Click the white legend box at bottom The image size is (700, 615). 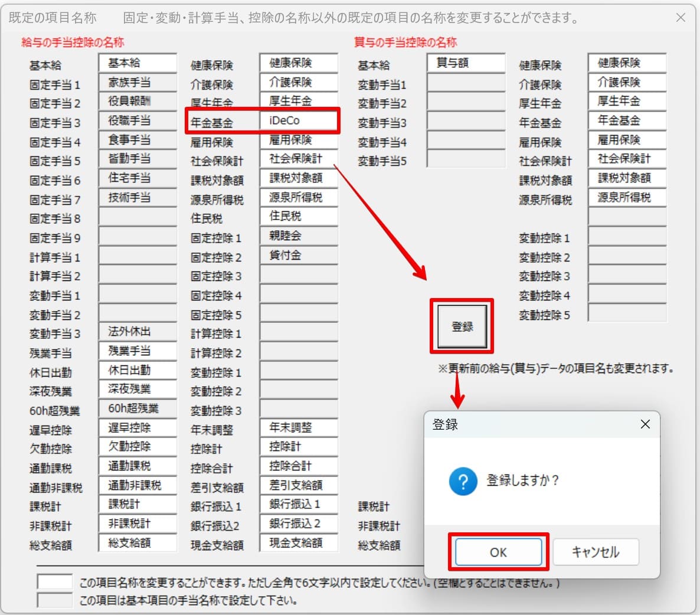(54, 581)
